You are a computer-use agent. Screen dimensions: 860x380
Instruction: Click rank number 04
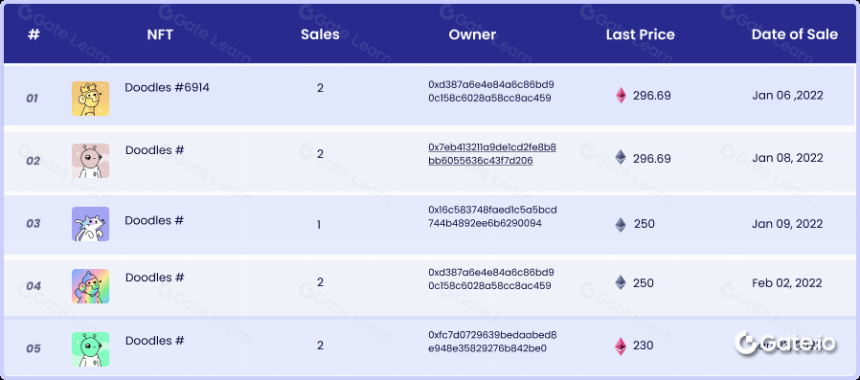33,286
